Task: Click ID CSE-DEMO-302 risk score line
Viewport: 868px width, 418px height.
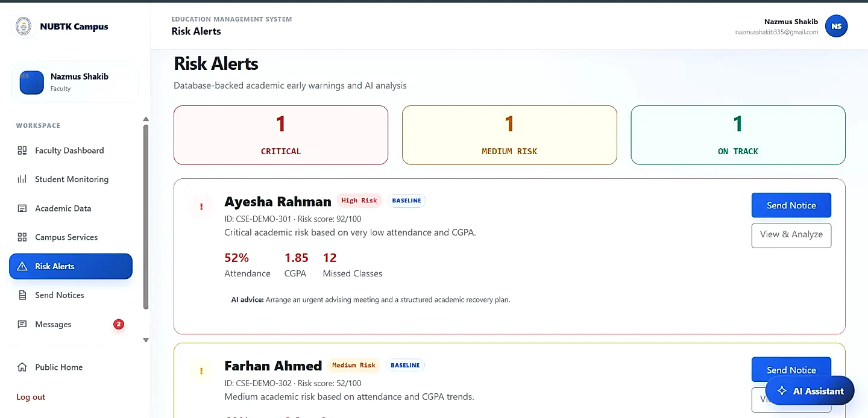Action: click(293, 383)
